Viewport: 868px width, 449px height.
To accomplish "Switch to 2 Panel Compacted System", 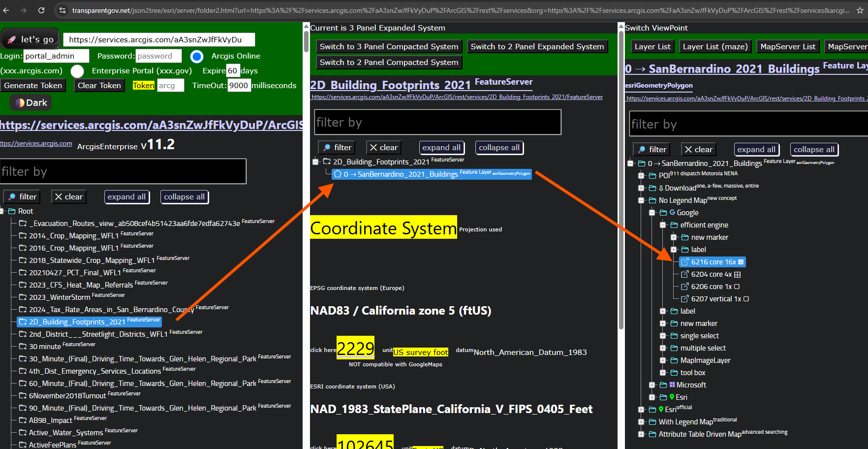I will tap(389, 63).
